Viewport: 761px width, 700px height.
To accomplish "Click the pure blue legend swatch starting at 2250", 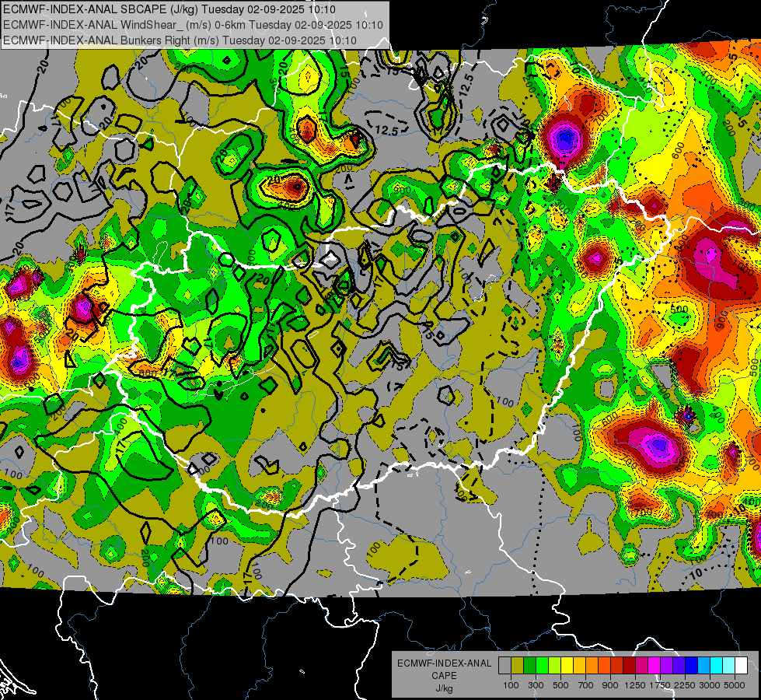I will click(692, 666).
